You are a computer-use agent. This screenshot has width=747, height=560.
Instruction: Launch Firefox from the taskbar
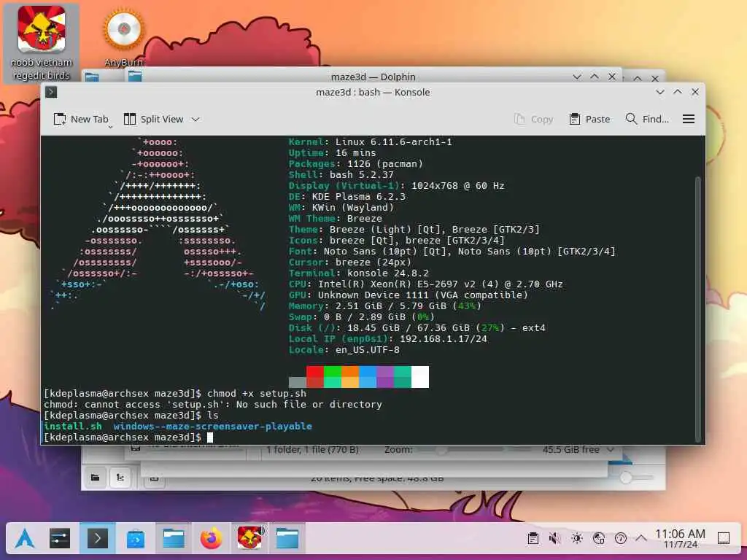211,539
